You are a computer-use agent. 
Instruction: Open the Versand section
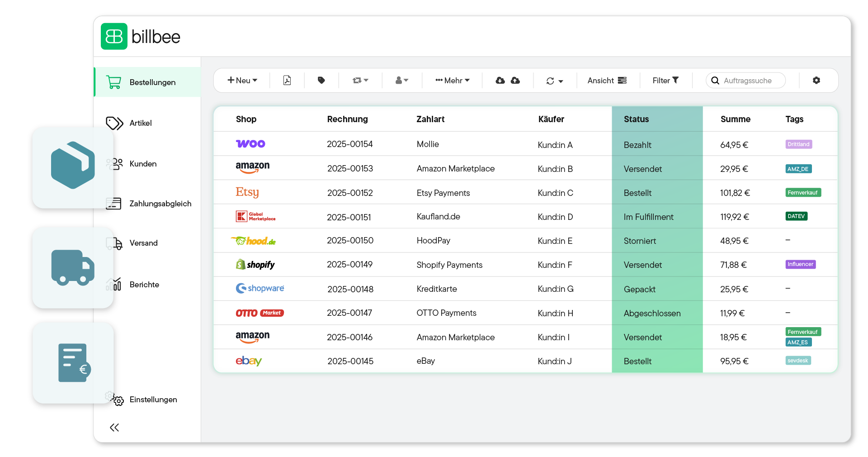click(113, 243)
